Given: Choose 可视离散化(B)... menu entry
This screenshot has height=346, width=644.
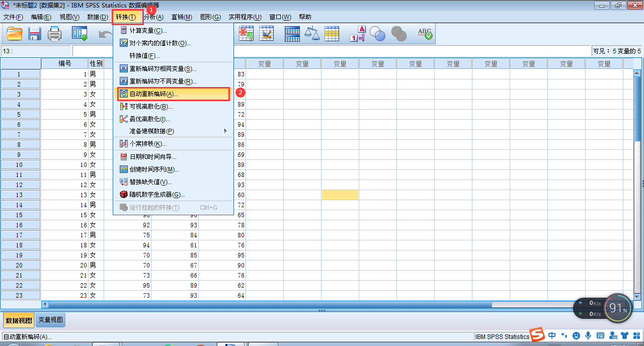Looking at the screenshot, I should pos(173,107).
